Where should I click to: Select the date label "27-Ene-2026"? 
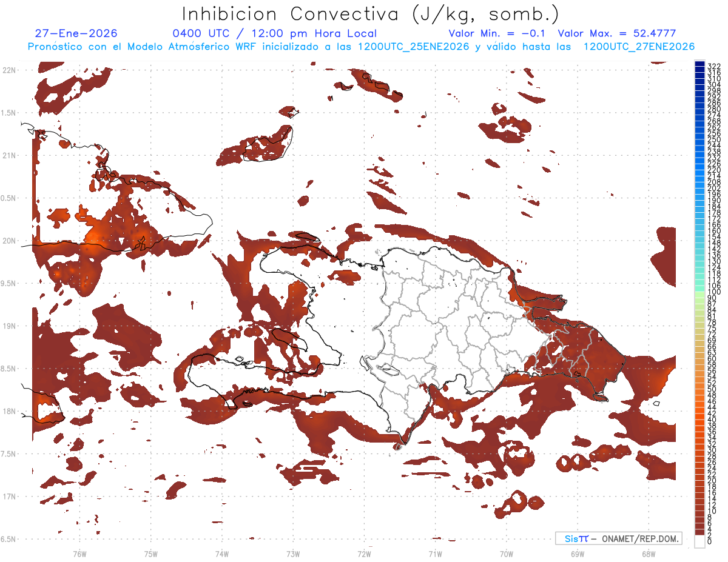(x=76, y=33)
